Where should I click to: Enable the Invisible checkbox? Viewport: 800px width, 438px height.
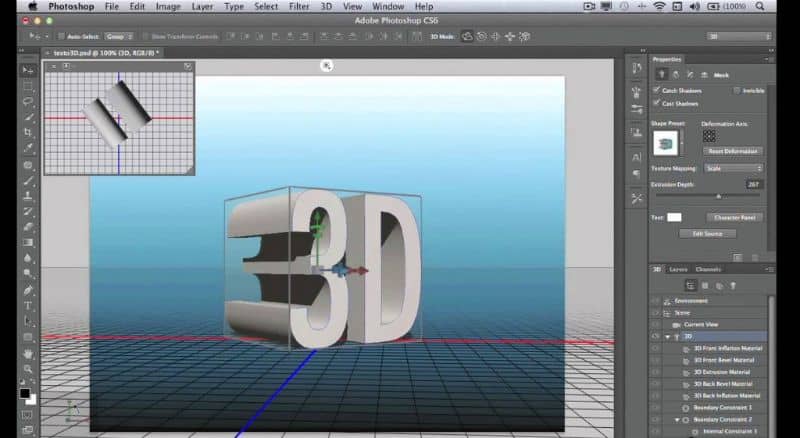click(x=737, y=90)
